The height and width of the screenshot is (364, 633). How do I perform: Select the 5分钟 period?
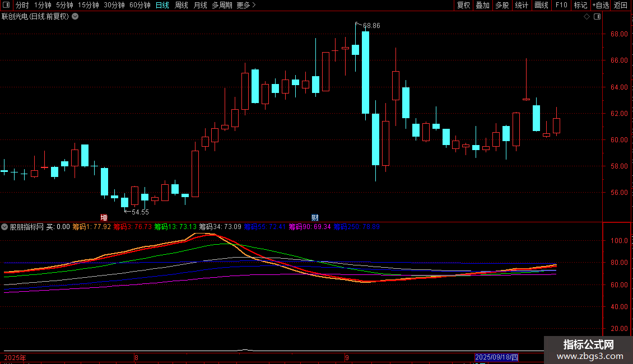(x=64, y=5)
